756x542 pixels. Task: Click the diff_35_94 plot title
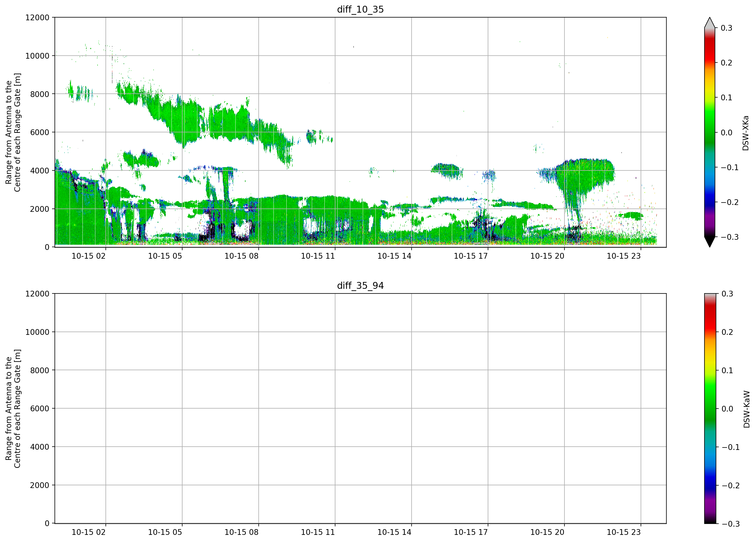[x=360, y=286]
